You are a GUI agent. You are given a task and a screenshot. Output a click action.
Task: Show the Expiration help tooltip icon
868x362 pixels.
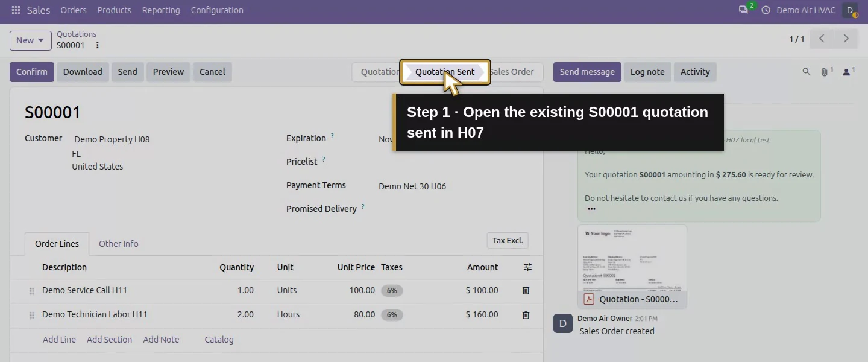pos(332,136)
